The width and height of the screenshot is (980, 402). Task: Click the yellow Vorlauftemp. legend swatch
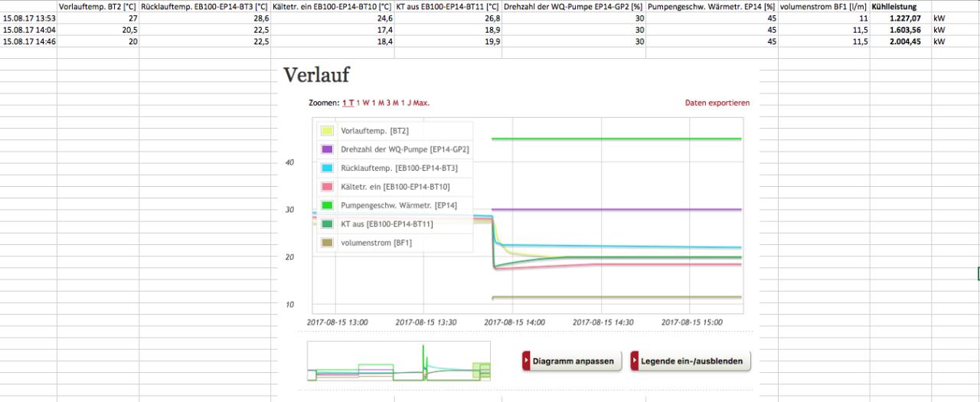click(326, 131)
